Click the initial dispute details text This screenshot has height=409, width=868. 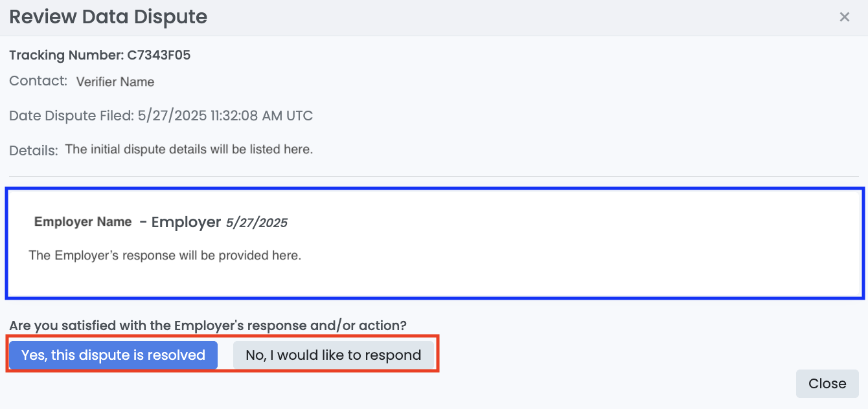tap(189, 149)
